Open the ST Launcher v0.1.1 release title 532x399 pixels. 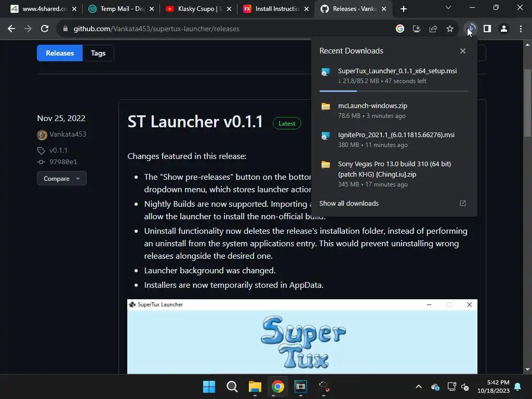click(195, 122)
